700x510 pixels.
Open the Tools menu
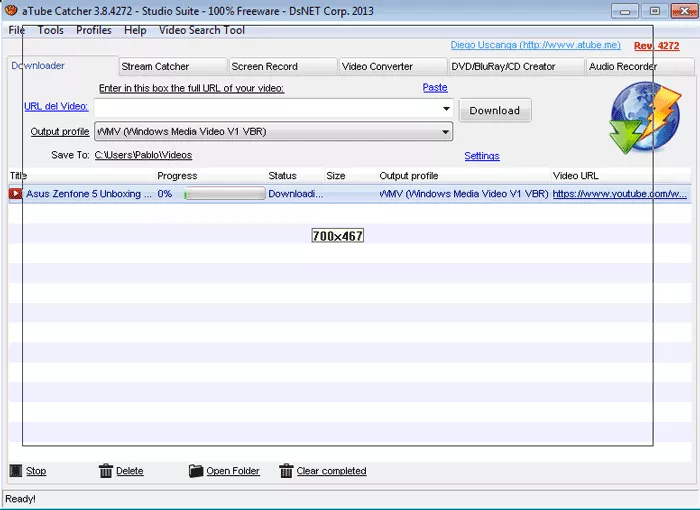coord(50,30)
